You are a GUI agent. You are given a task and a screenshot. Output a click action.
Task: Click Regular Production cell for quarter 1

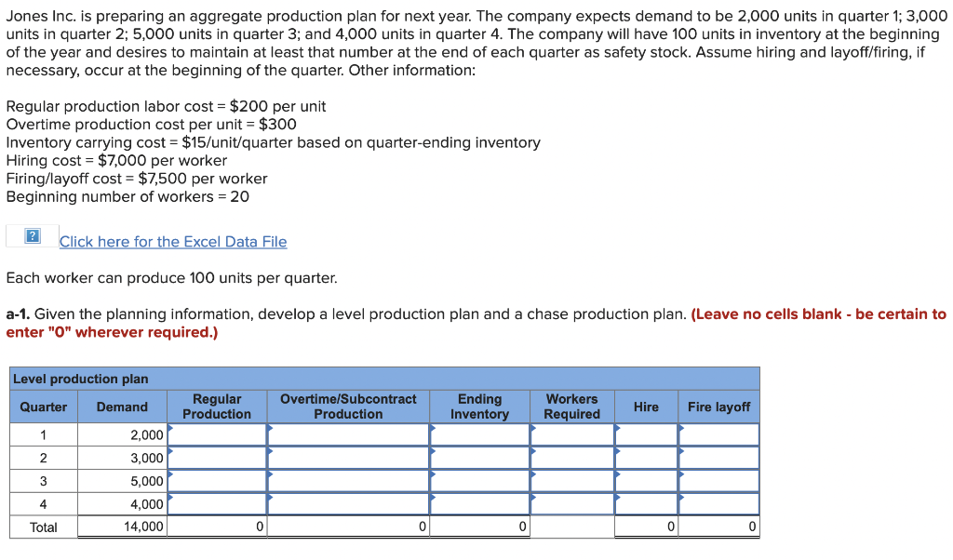(217, 433)
